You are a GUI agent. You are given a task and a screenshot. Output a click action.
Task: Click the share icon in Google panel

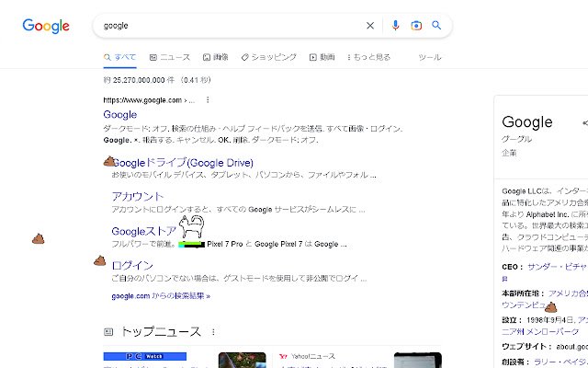pyautogui.click(x=585, y=122)
